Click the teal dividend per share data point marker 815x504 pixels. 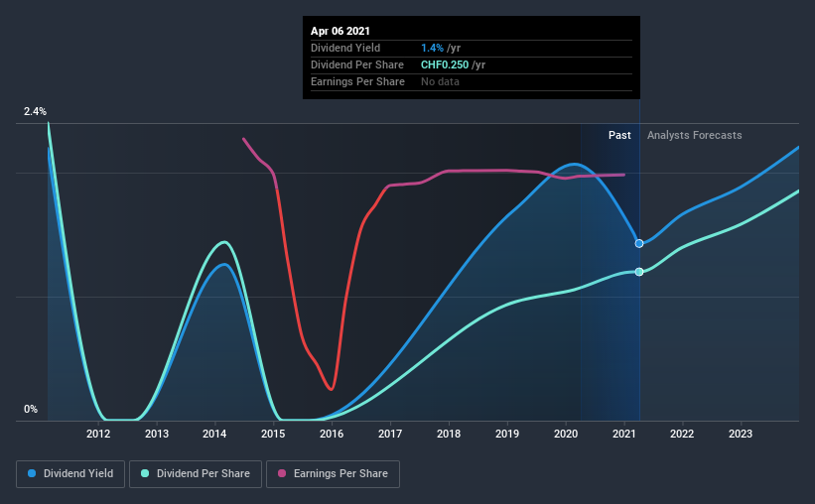[x=639, y=272]
